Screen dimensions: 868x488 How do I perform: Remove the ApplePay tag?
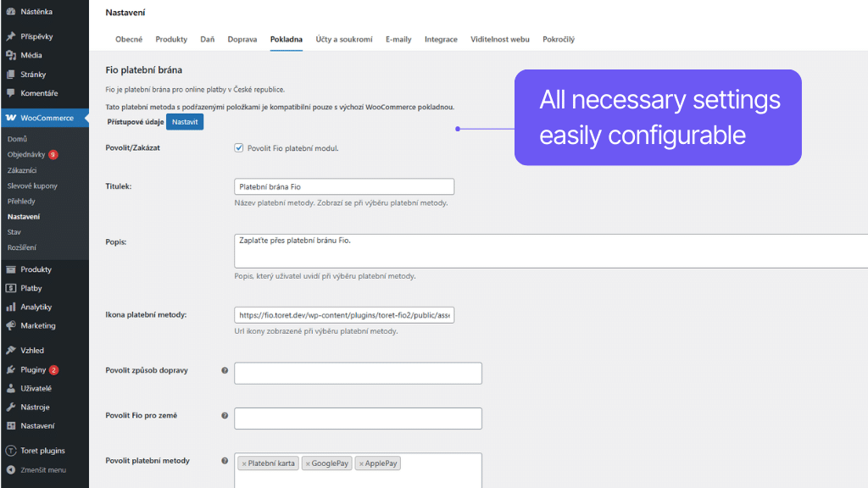tap(361, 463)
